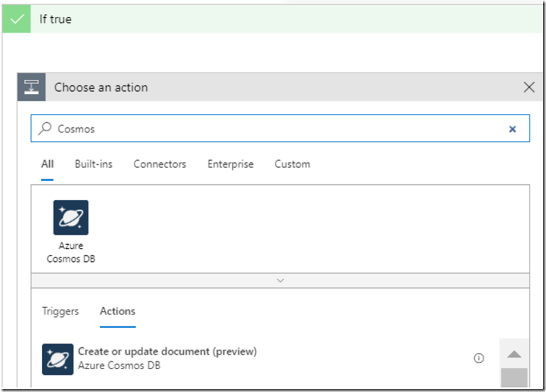
Task: Switch to the Triggers tab
Action: 61,311
